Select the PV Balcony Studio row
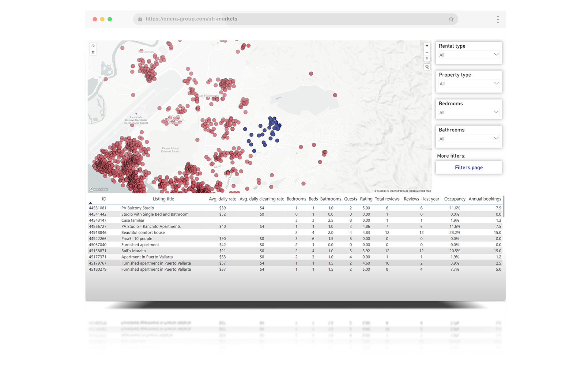 pos(138,208)
